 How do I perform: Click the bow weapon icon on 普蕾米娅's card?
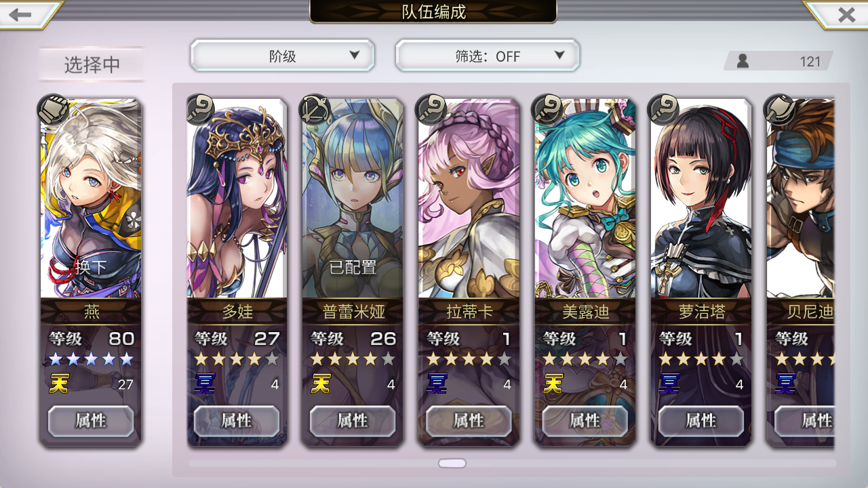coord(314,108)
